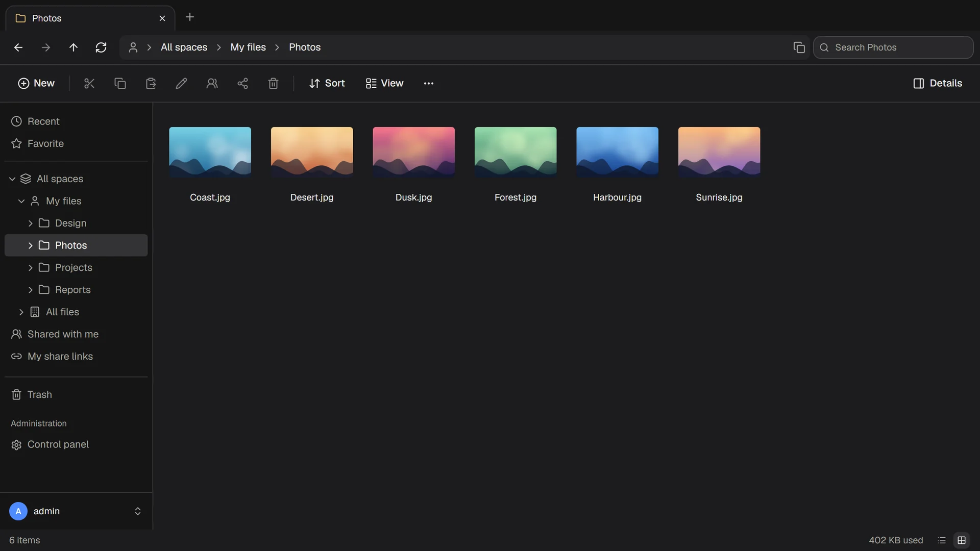Click the Search Photos field
This screenshot has width=980, height=551.
(x=893, y=47)
